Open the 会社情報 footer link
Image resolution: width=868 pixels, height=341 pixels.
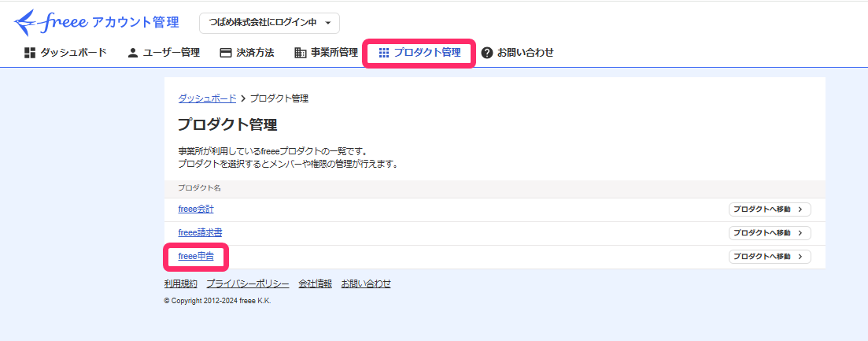click(x=315, y=284)
